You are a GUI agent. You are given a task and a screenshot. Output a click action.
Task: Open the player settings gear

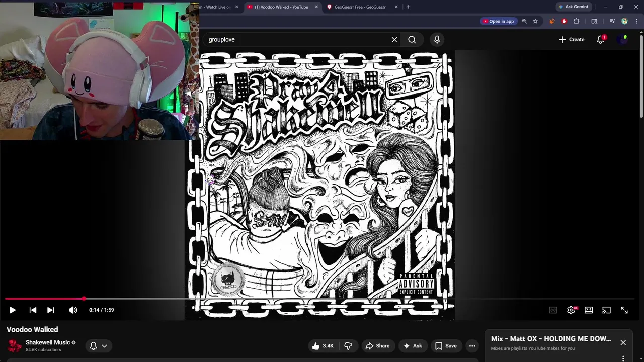(571, 310)
